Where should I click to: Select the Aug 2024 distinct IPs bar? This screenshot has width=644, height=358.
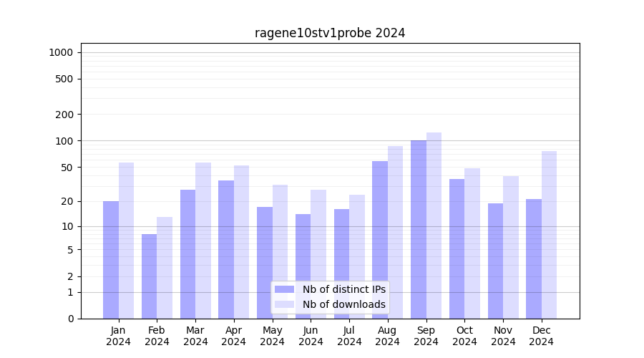(380, 240)
